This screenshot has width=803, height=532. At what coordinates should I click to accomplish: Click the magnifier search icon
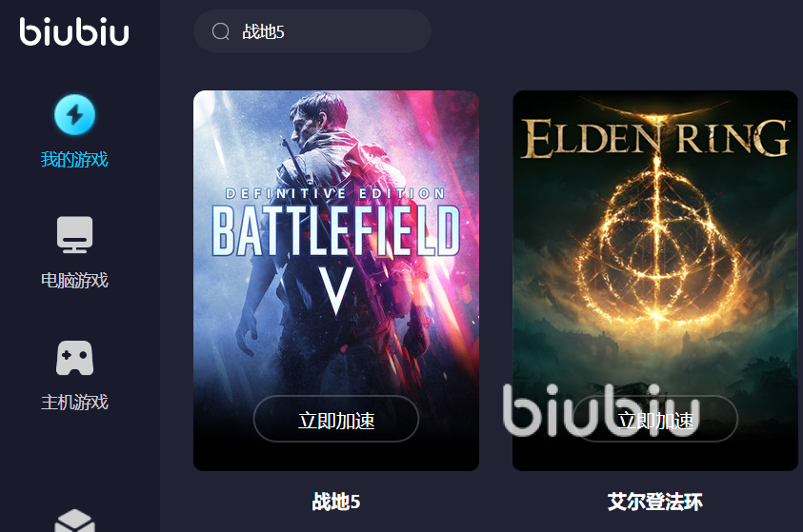click(221, 31)
